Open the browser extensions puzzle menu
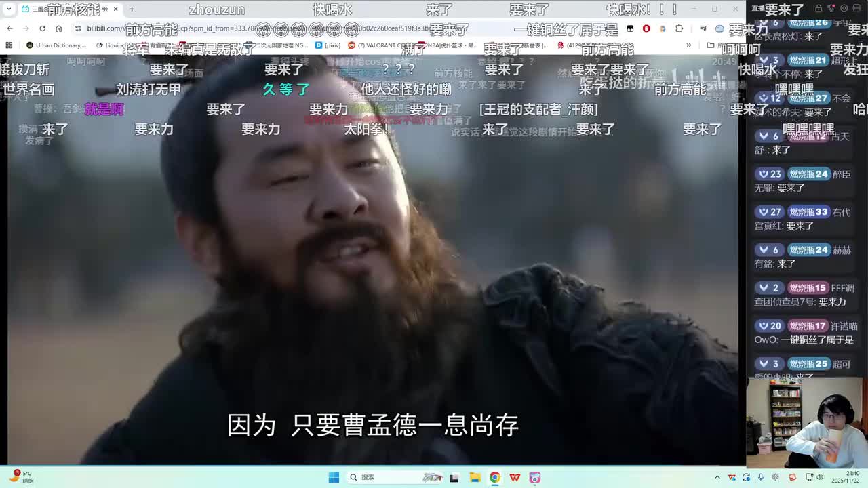This screenshot has width=868, height=488. coord(679,28)
